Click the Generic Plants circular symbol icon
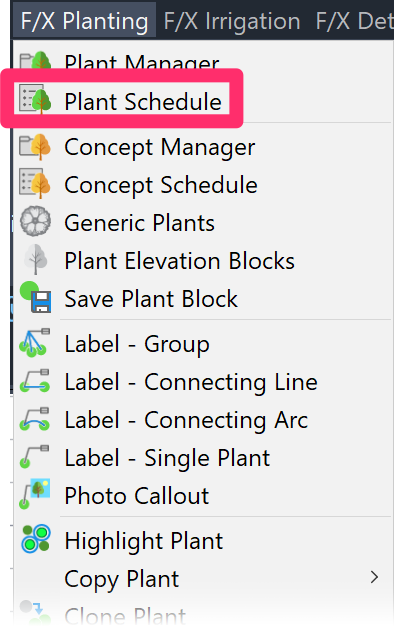394x640 pixels. point(36,222)
